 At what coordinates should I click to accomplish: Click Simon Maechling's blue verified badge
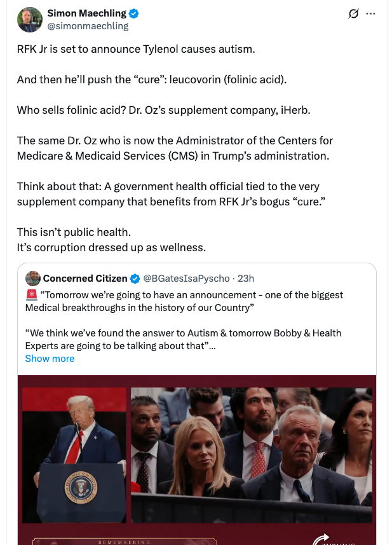click(135, 13)
